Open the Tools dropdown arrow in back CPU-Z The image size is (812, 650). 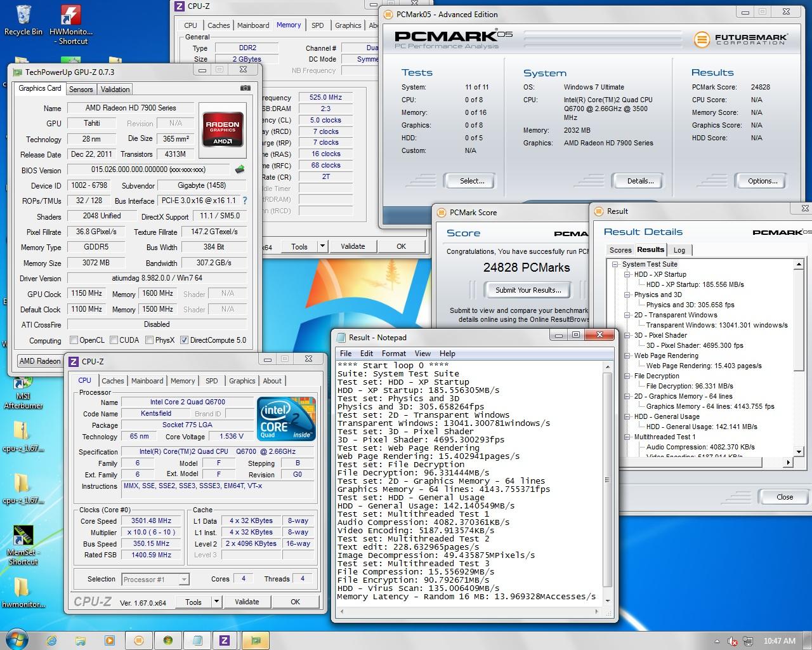(322, 246)
